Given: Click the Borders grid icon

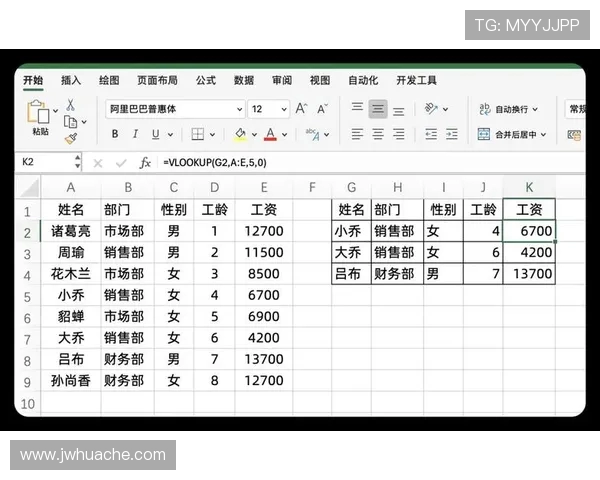Looking at the screenshot, I should point(197,134).
